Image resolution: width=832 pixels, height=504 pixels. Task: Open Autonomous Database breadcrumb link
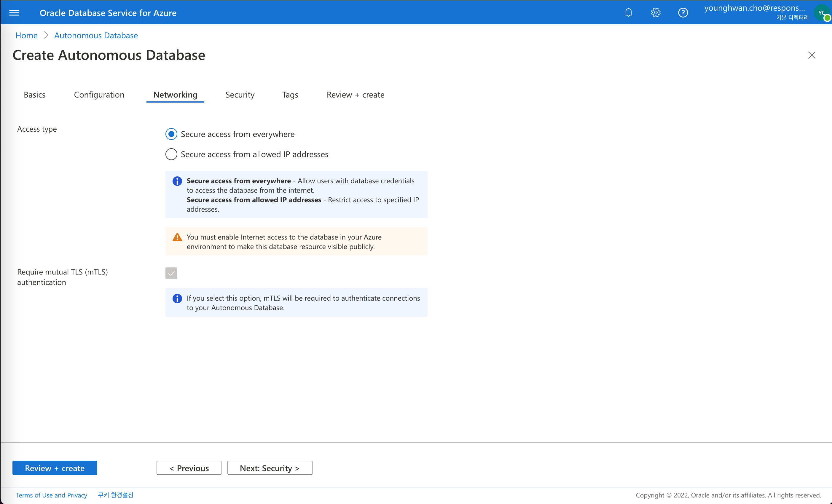(96, 36)
